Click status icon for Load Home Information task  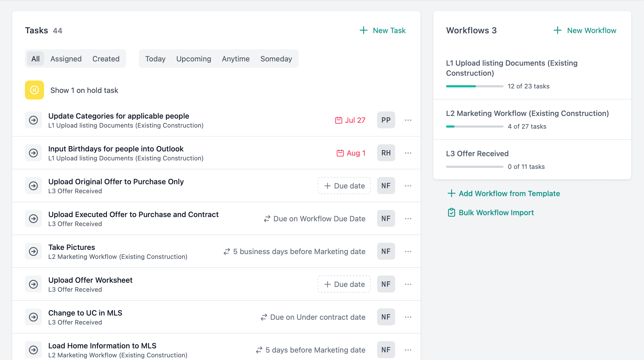click(x=33, y=350)
